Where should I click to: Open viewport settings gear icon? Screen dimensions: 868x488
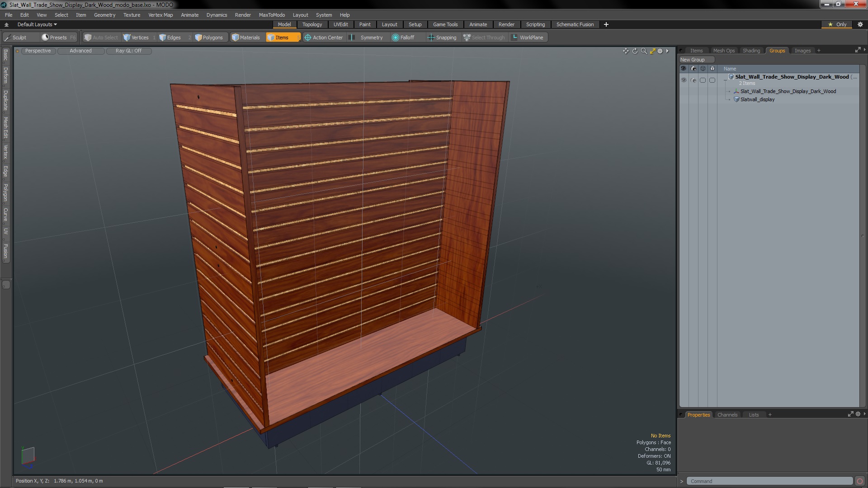pos(660,51)
